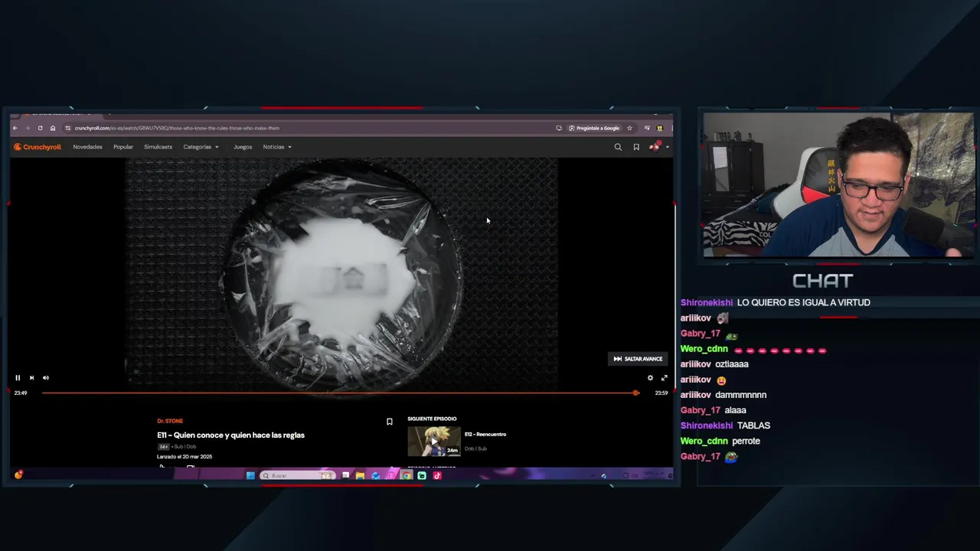Click the elapsed time 23:49 label
This screenshot has width=980, height=551.
pos(21,393)
